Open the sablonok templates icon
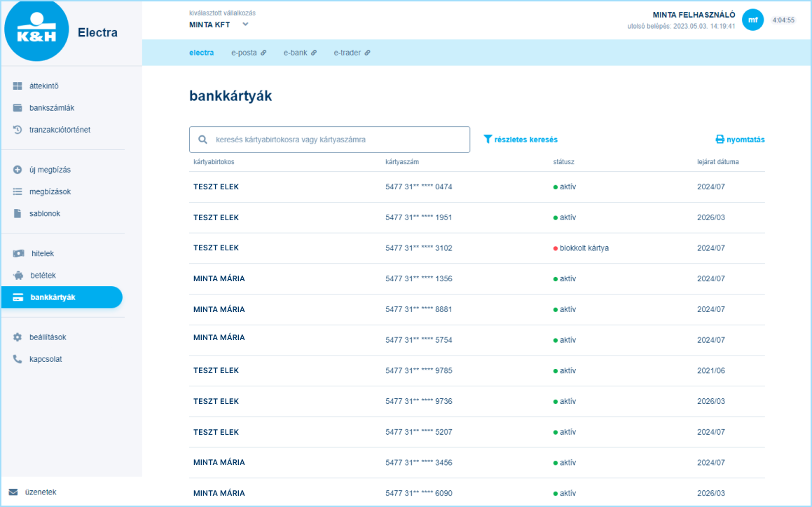The height and width of the screenshot is (507, 812). click(x=16, y=213)
